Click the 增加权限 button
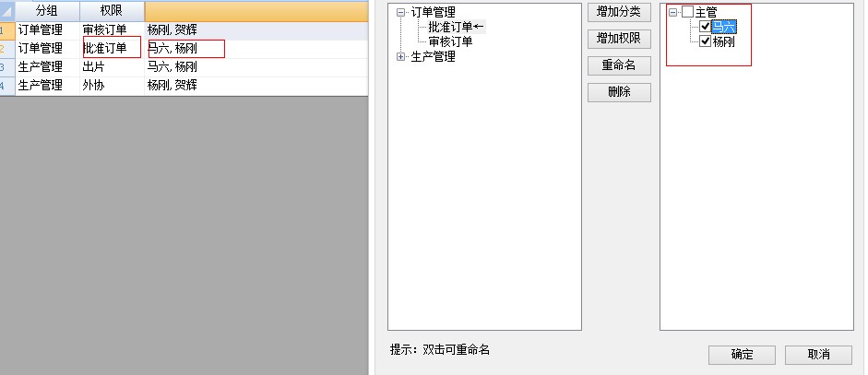The image size is (868, 375). [x=619, y=39]
